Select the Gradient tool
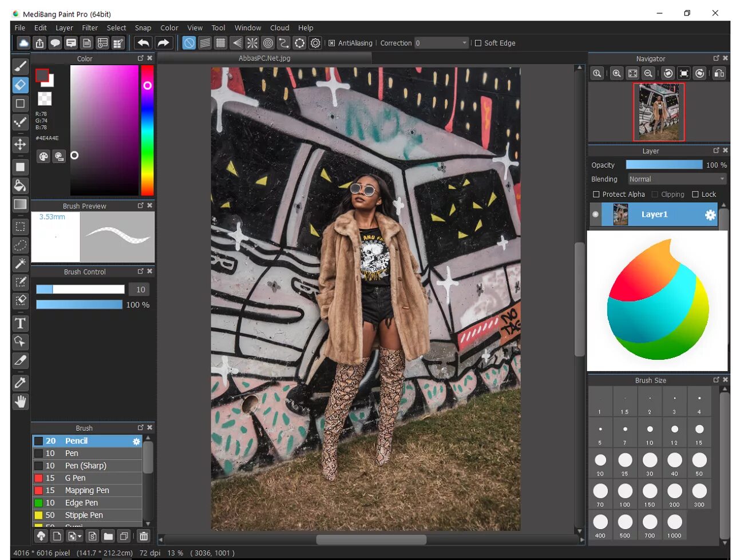The width and height of the screenshot is (744, 560). coord(20,204)
